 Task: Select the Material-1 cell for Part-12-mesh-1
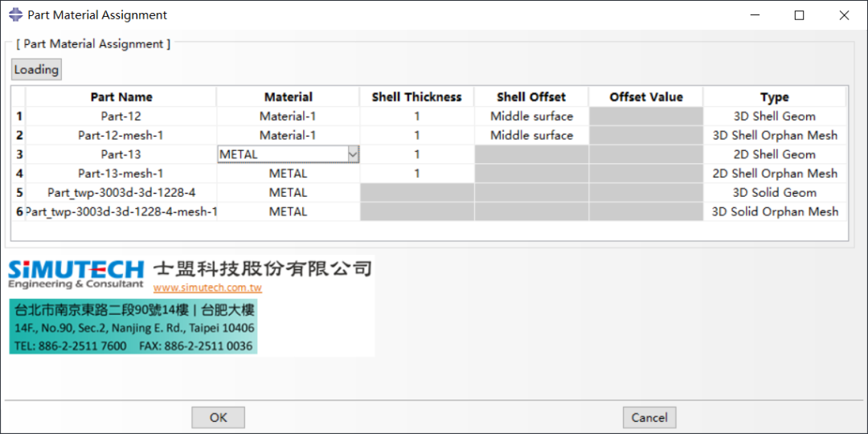click(288, 135)
